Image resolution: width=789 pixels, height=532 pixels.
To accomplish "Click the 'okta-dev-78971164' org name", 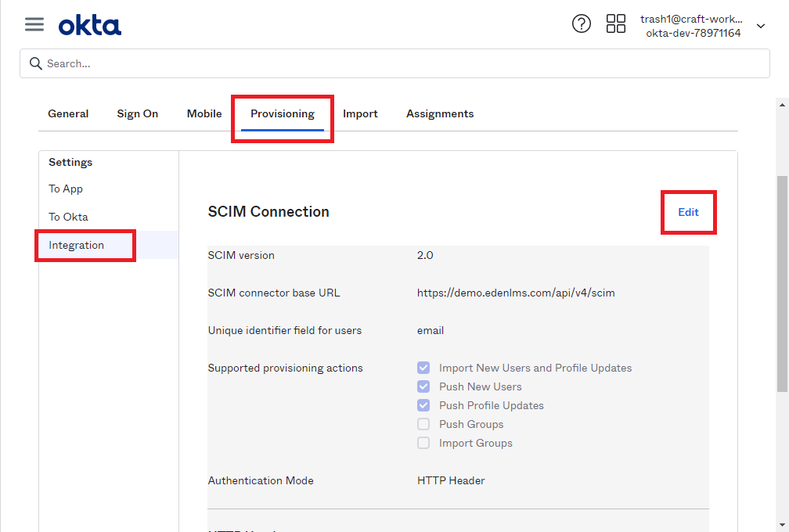I will pyautogui.click(x=694, y=33).
